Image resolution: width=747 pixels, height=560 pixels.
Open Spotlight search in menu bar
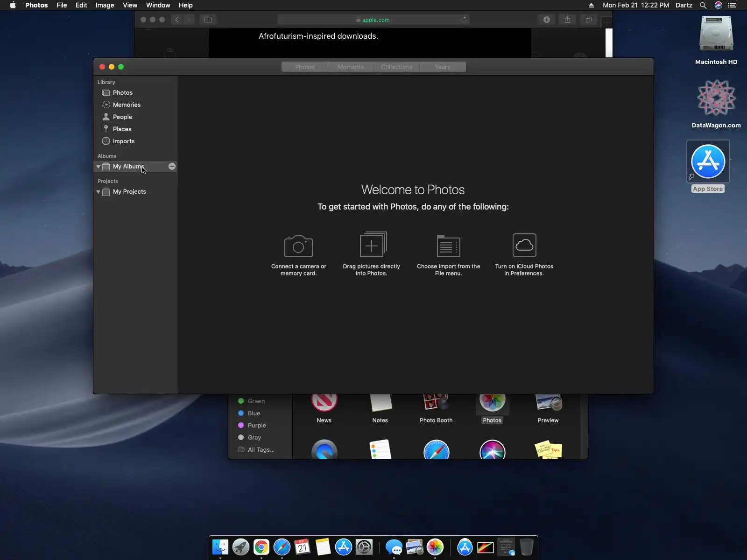tap(703, 5)
